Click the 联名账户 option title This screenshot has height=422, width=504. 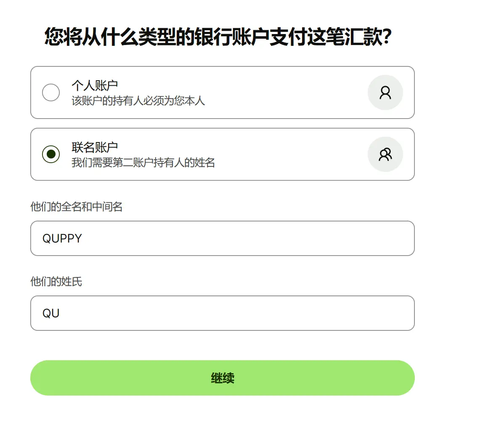(x=95, y=147)
